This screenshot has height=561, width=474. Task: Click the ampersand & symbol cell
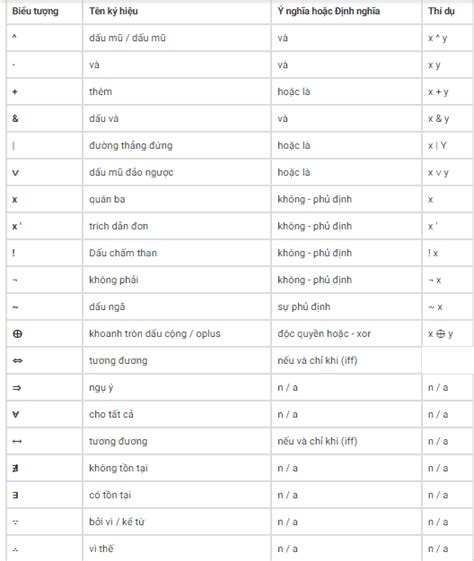[x=44, y=119]
